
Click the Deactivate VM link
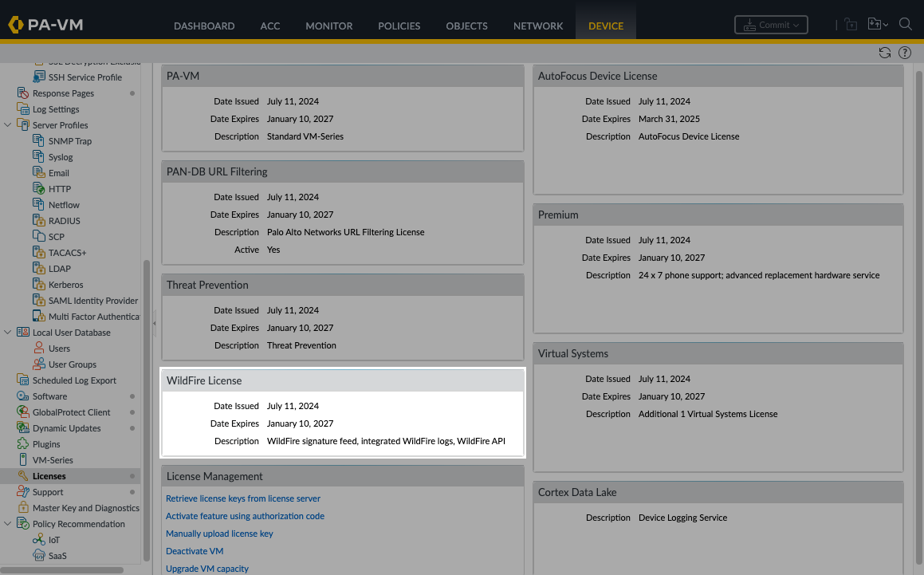(195, 551)
